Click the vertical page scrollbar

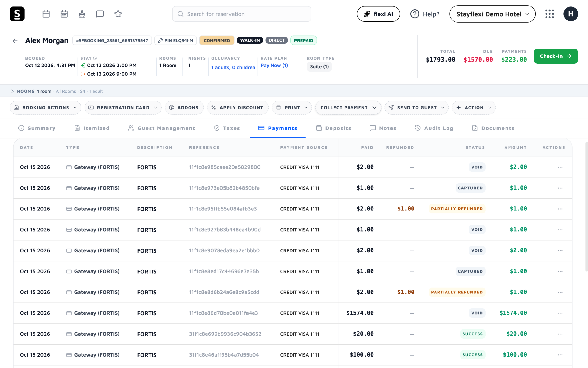[586, 207]
